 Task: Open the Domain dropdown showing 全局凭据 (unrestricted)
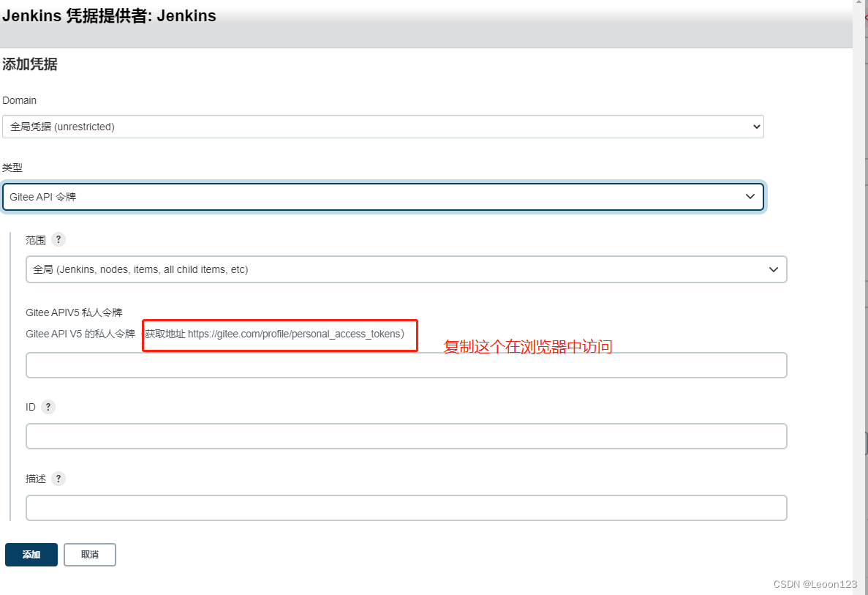pos(383,127)
